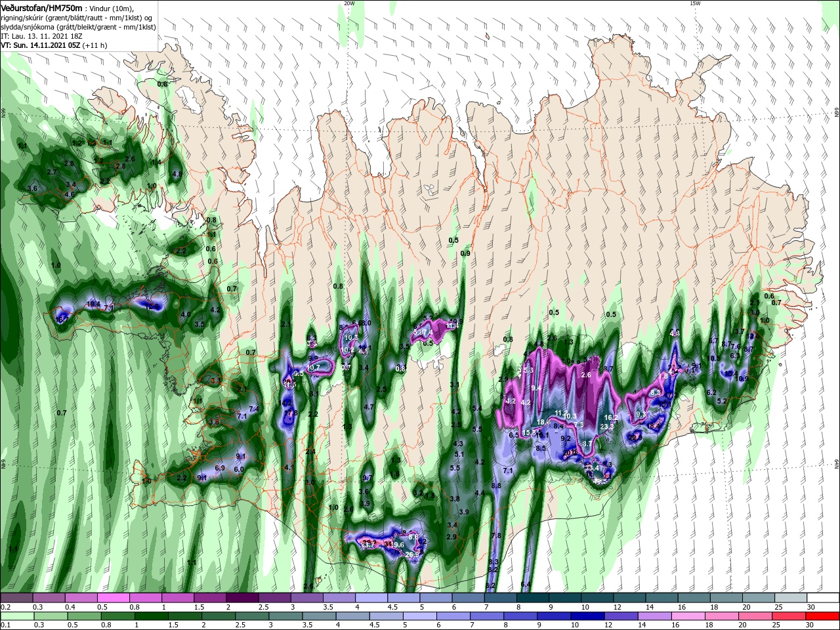Viewport: 840px width, 630px height.
Task: Click the 10.7 precipitation value on the map
Action: 314,367
